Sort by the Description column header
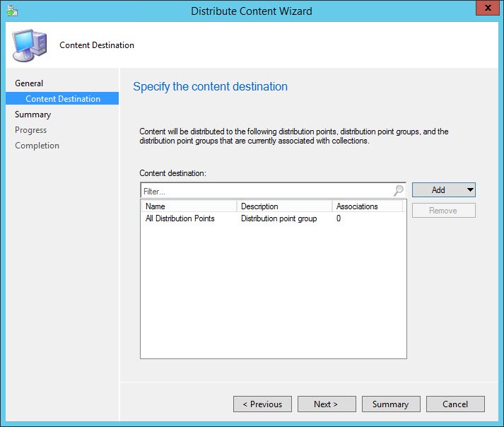 tap(284, 206)
